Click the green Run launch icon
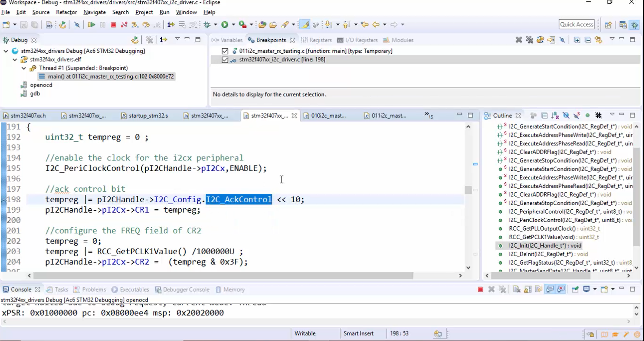This screenshot has width=644, height=341. point(225,25)
